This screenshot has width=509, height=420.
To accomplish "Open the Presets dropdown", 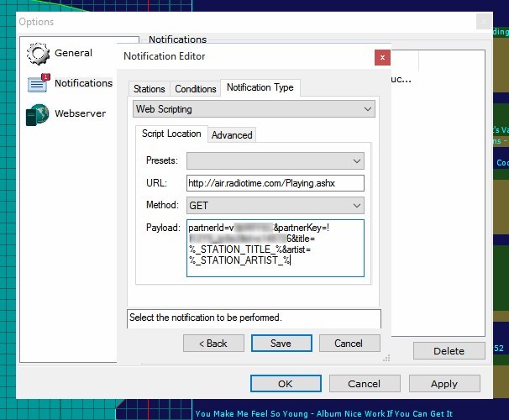I will tap(275, 160).
